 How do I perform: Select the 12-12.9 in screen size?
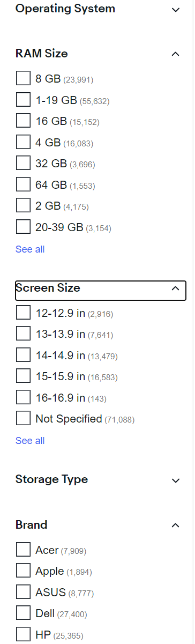click(23, 313)
